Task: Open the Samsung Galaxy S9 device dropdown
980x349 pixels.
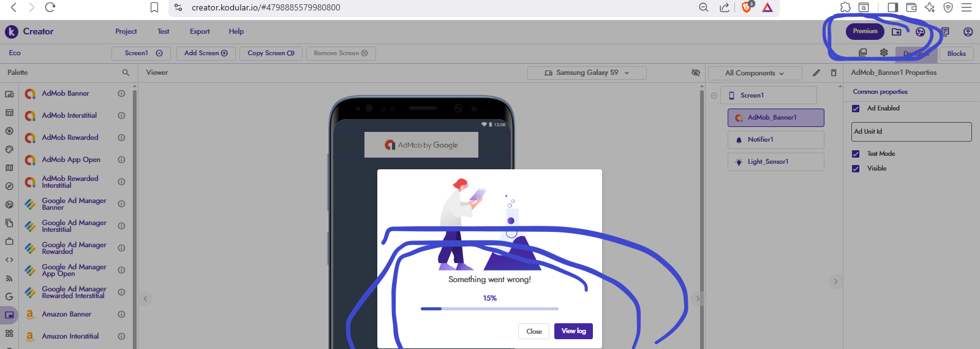Action: tap(587, 72)
